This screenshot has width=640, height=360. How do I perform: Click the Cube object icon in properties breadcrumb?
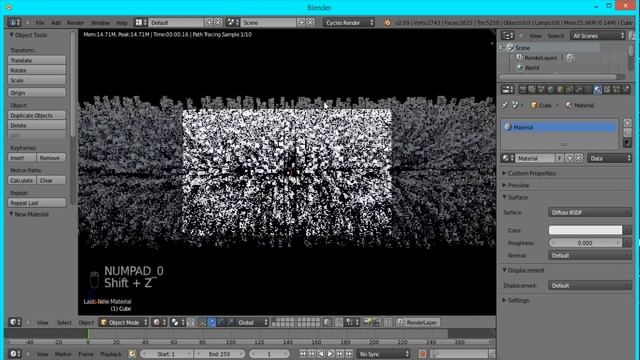pyautogui.click(x=534, y=105)
